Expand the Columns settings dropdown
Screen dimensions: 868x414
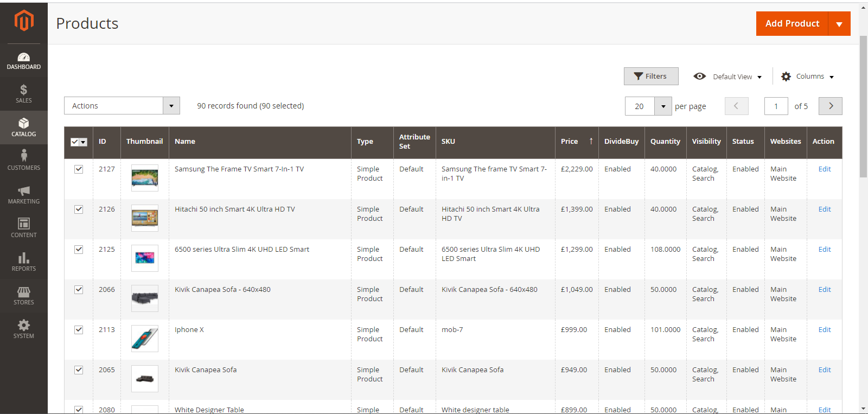coord(807,77)
